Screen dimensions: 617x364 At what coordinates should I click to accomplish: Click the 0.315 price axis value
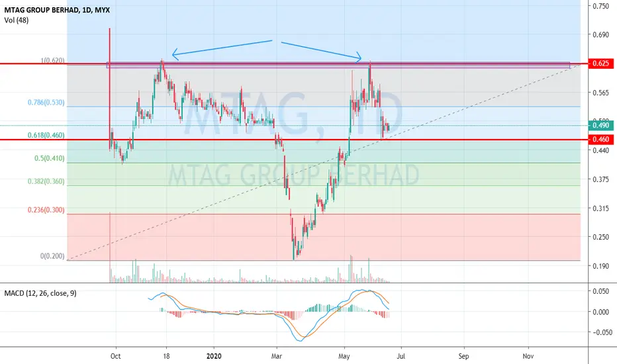coord(601,208)
